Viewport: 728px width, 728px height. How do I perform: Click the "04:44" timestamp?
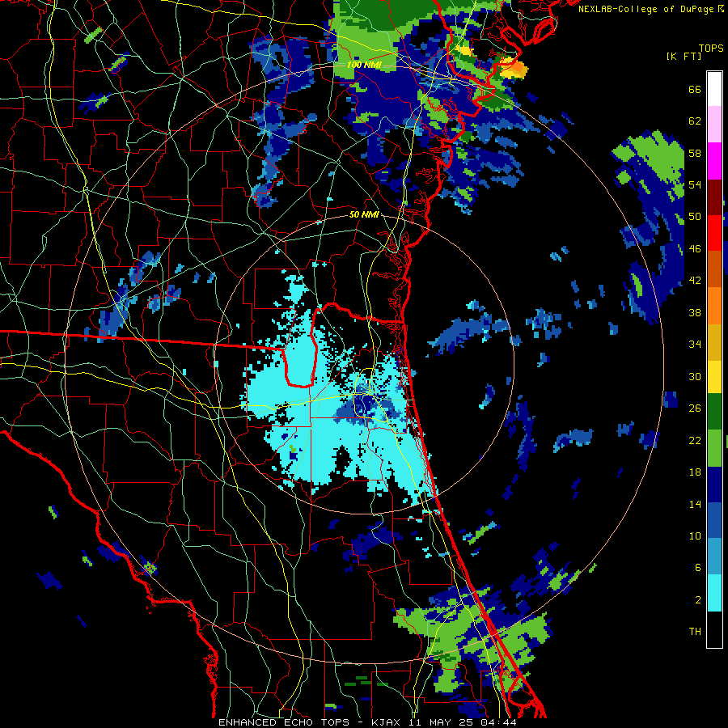click(x=497, y=722)
